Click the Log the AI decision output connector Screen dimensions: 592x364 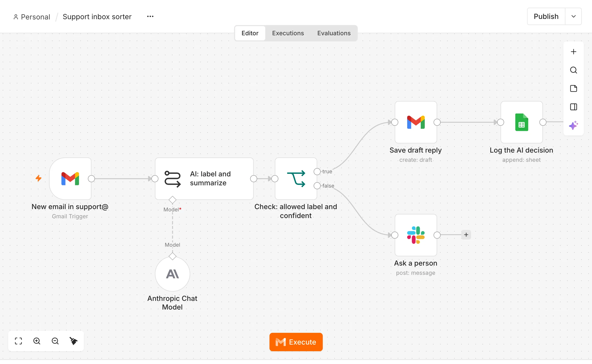pyautogui.click(x=543, y=122)
